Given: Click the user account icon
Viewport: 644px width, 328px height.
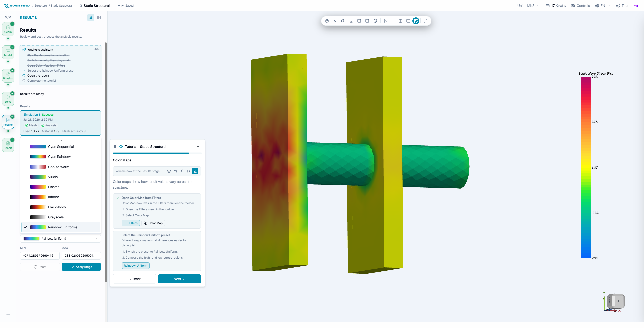Looking at the screenshot, I should tap(636, 6).
